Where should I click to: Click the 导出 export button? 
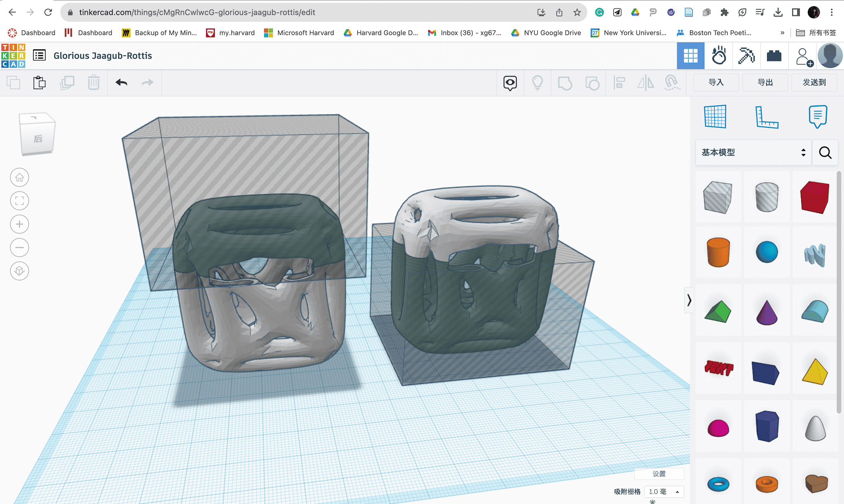coord(765,82)
